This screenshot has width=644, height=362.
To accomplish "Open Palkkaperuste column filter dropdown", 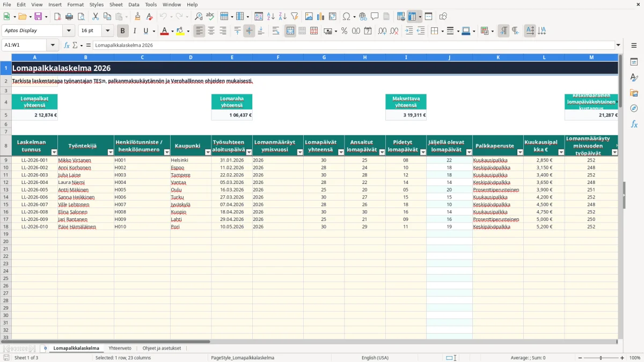I will pyautogui.click(x=519, y=152).
